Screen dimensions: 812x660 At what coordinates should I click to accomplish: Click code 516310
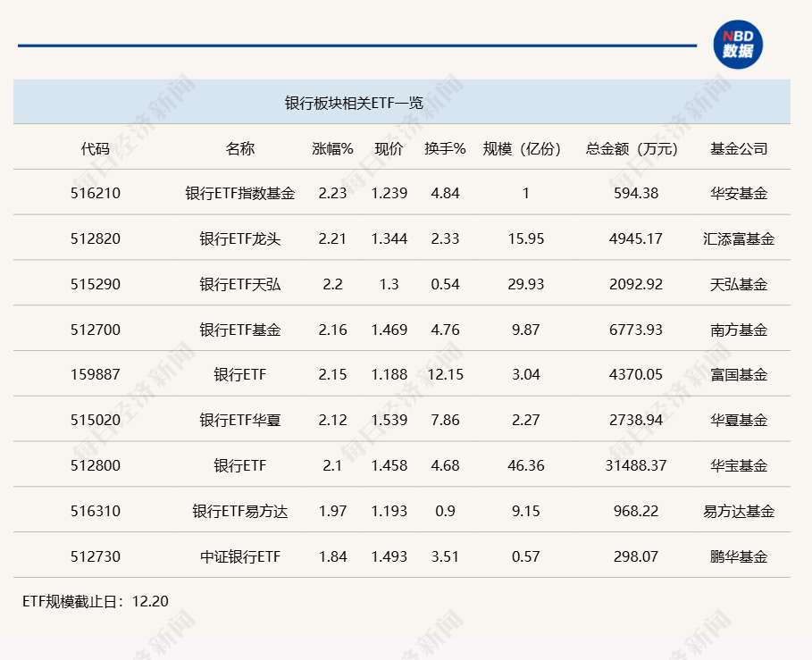point(96,511)
